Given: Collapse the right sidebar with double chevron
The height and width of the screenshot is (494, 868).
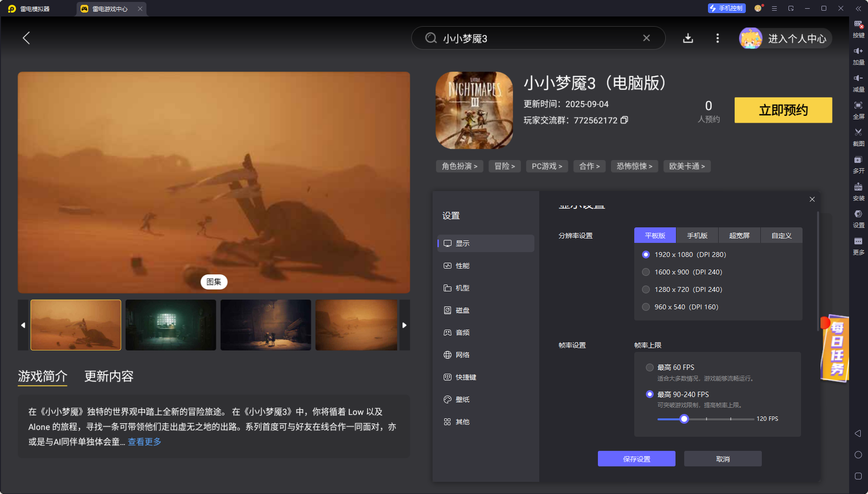Looking at the screenshot, I should (858, 8).
